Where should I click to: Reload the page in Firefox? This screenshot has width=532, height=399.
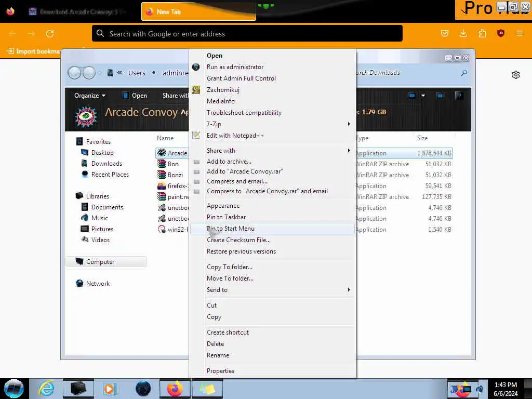coord(50,34)
